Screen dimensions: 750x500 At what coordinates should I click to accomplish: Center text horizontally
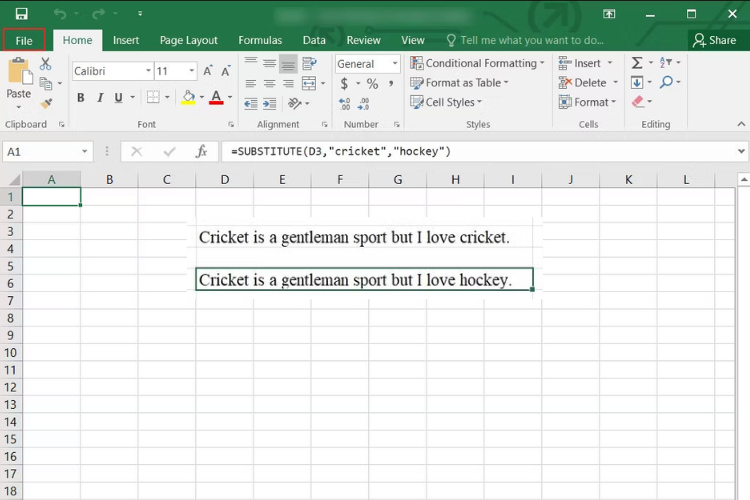269,84
